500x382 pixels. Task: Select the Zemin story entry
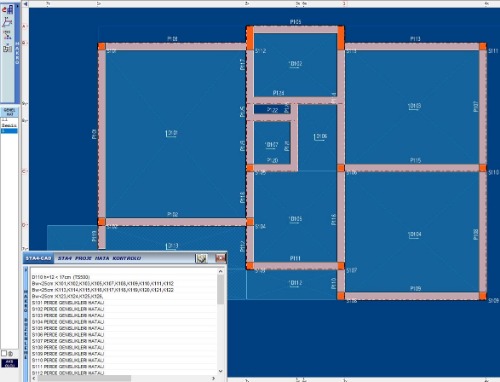pos(9,125)
